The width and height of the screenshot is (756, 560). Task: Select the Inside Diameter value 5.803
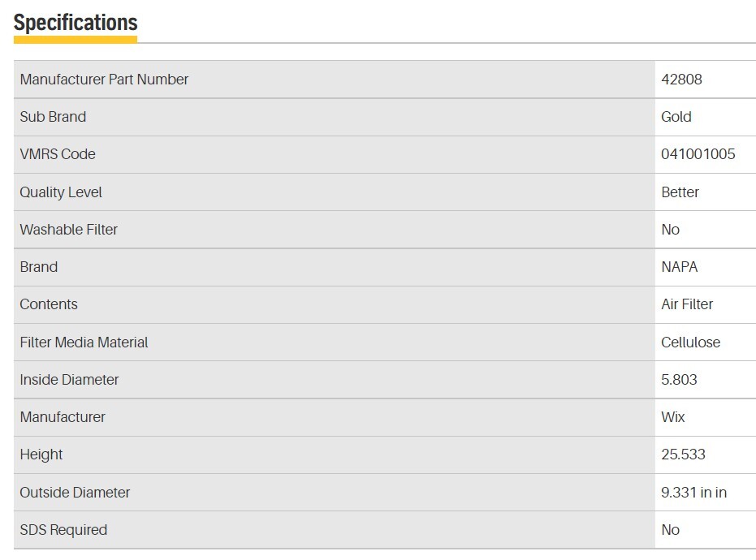coord(679,380)
